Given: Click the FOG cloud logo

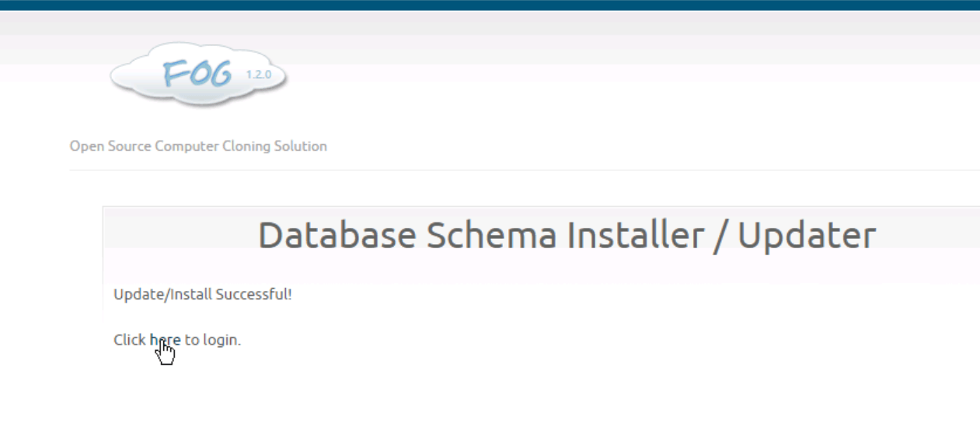Looking at the screenshot, I should click(x=198, y=75).
